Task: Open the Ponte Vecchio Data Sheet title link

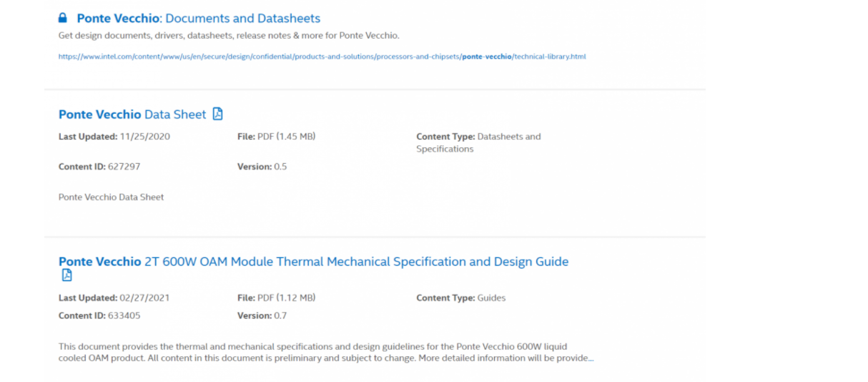Action: pos(132,114)
